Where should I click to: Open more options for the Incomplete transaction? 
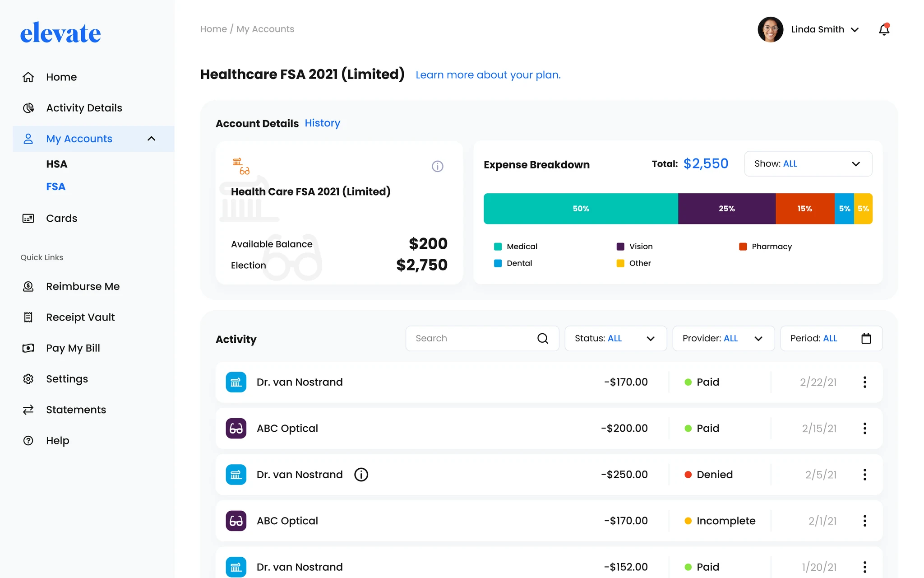click(x=864, y=521)
